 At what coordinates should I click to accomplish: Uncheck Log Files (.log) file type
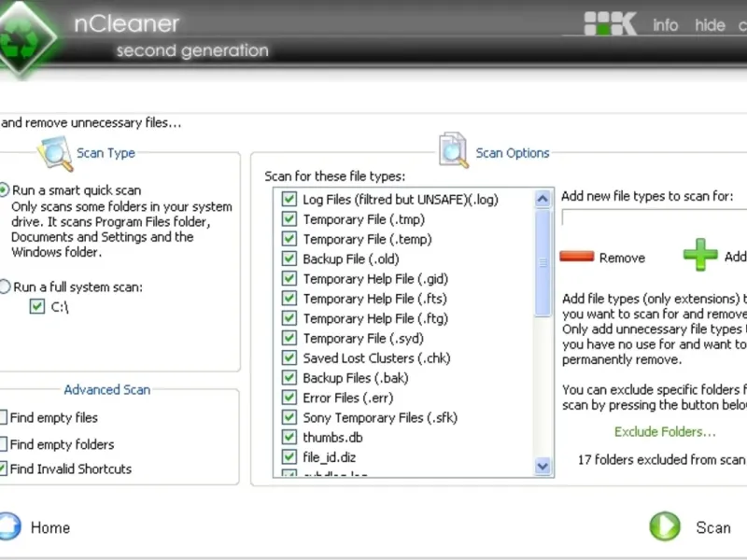point(289,199)
